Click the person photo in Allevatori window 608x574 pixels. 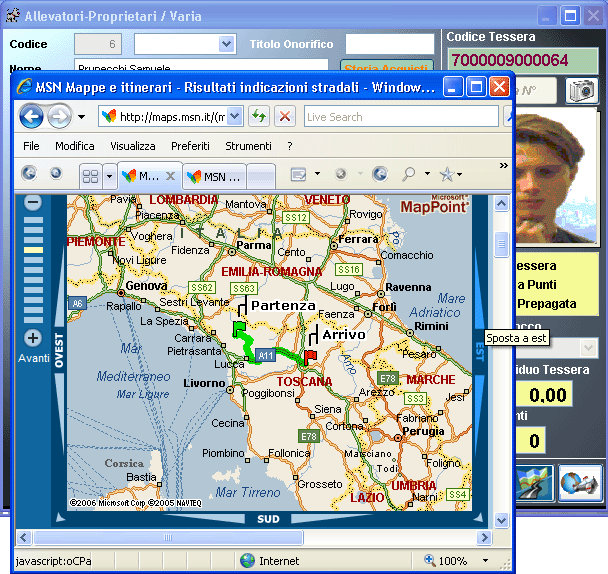(x=555, y=176)
